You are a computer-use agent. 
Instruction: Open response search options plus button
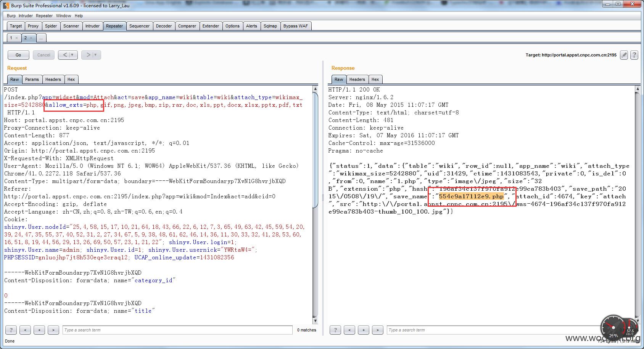tap(363, 330)
